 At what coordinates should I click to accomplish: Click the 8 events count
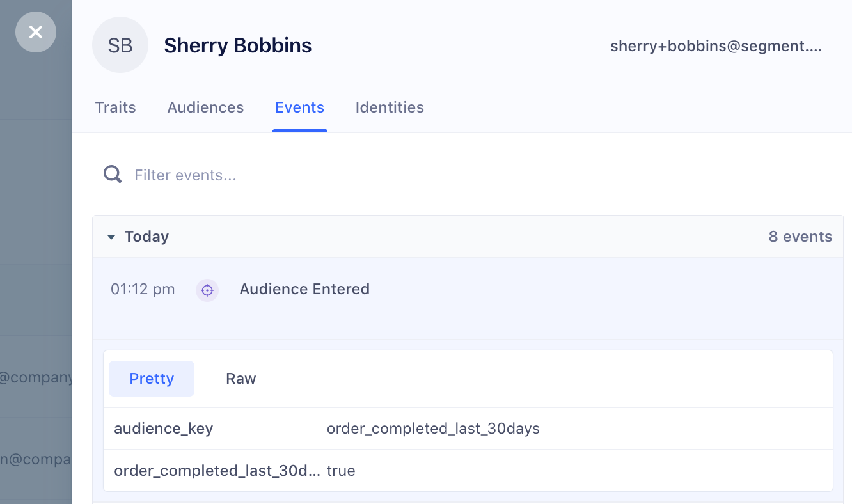coord(800,236)
